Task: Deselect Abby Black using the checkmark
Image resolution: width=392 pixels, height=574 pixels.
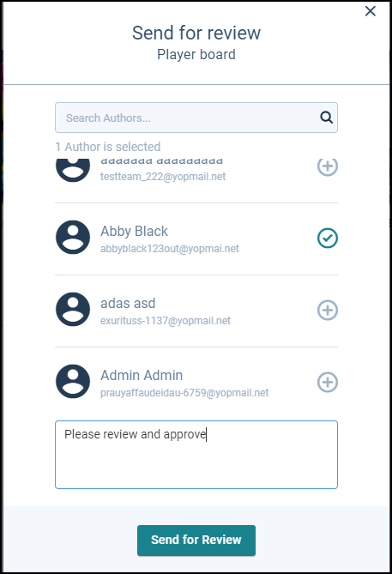Action: (327, 238)
